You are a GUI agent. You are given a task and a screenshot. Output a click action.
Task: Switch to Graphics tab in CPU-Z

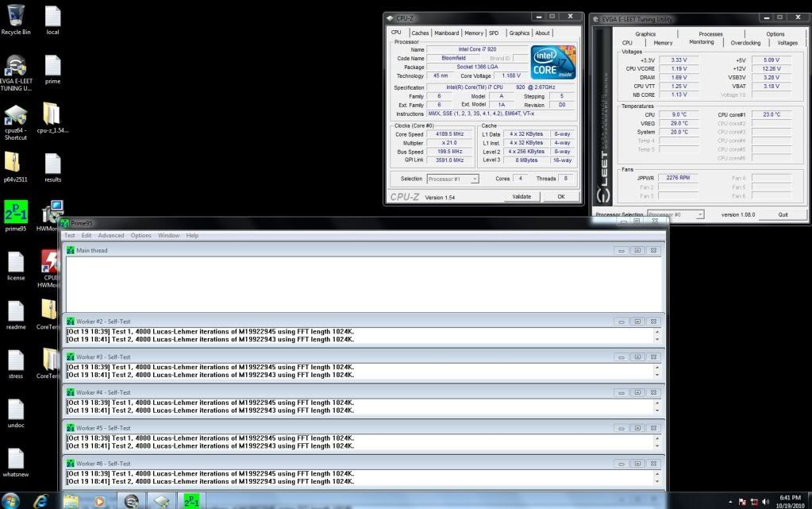[x=519, y=33]
